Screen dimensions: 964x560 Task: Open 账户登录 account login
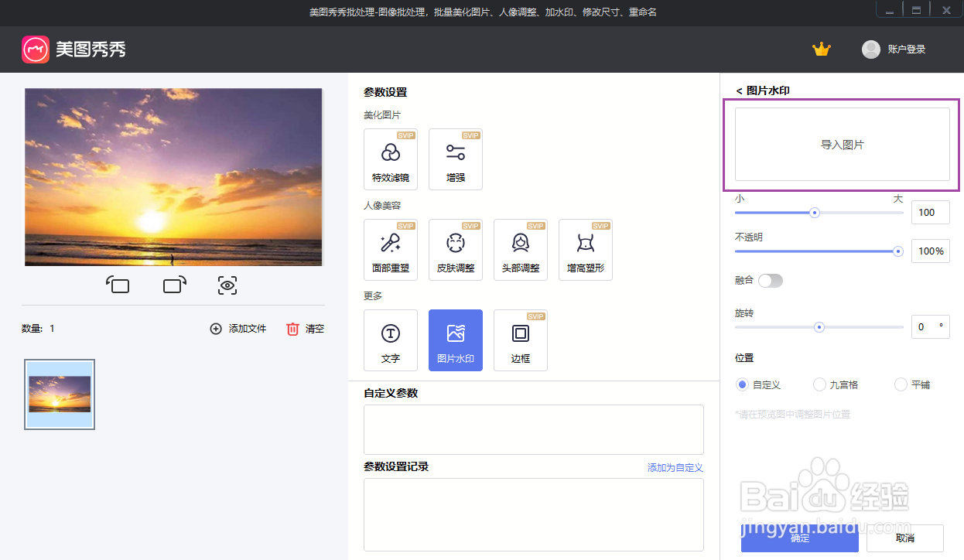pyautogui.click(x=907, y=50)
